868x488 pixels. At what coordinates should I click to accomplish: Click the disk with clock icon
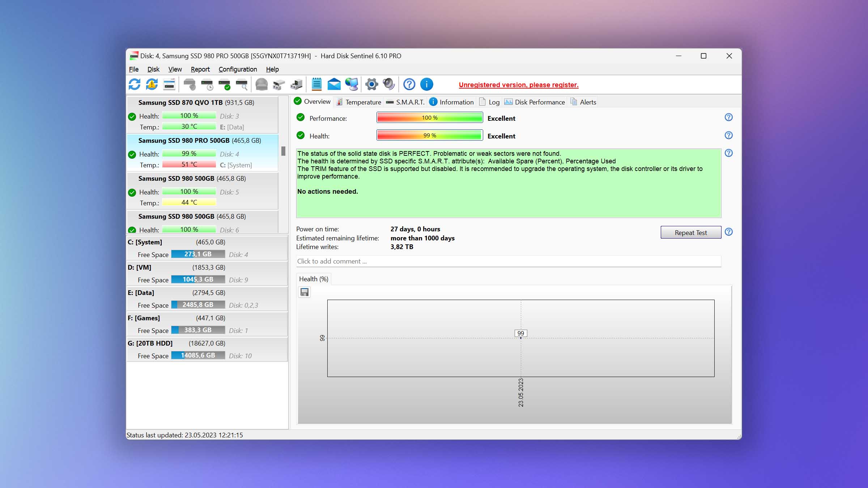[x=207, y=85]
